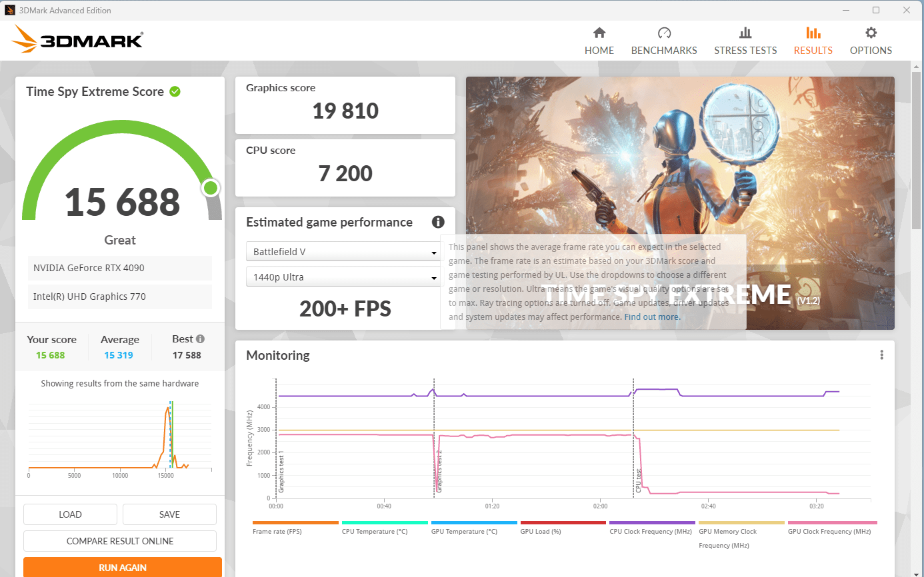Click the LOAD button
924x577 pixels.
click(70, 514)
